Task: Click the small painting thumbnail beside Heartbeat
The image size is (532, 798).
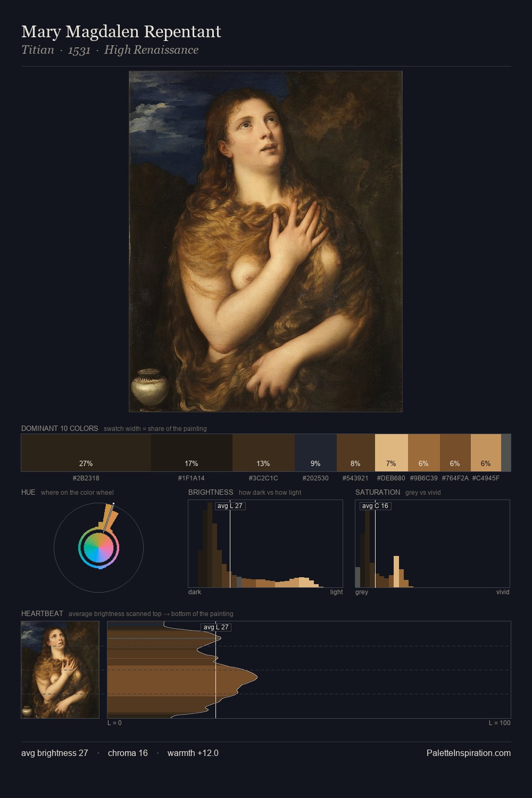Action: pyautogui.click(x=60, y=670)
